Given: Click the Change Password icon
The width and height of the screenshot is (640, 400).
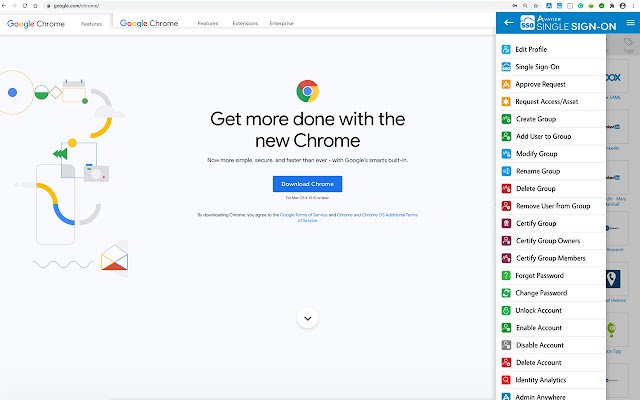Looking at the screenshot, I should tap(506, 293).
